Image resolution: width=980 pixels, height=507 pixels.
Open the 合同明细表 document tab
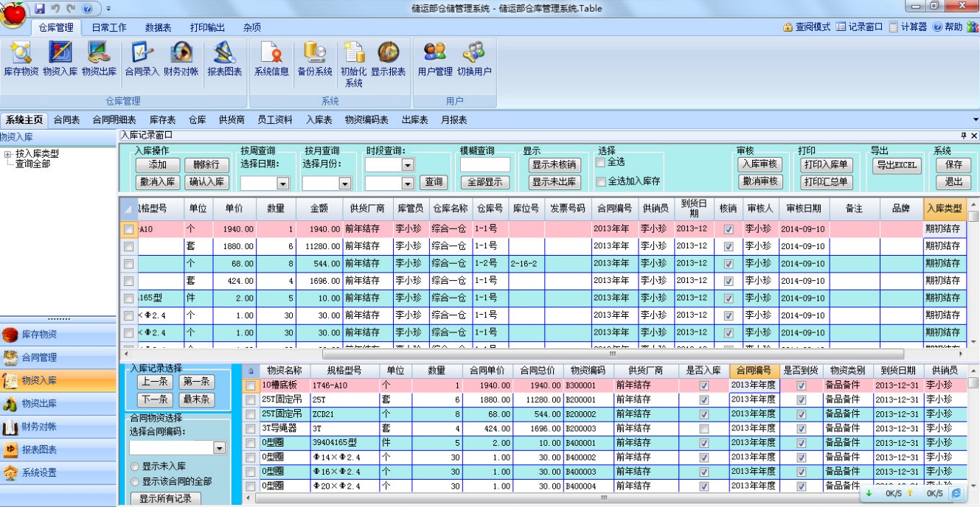click(114, 120)
